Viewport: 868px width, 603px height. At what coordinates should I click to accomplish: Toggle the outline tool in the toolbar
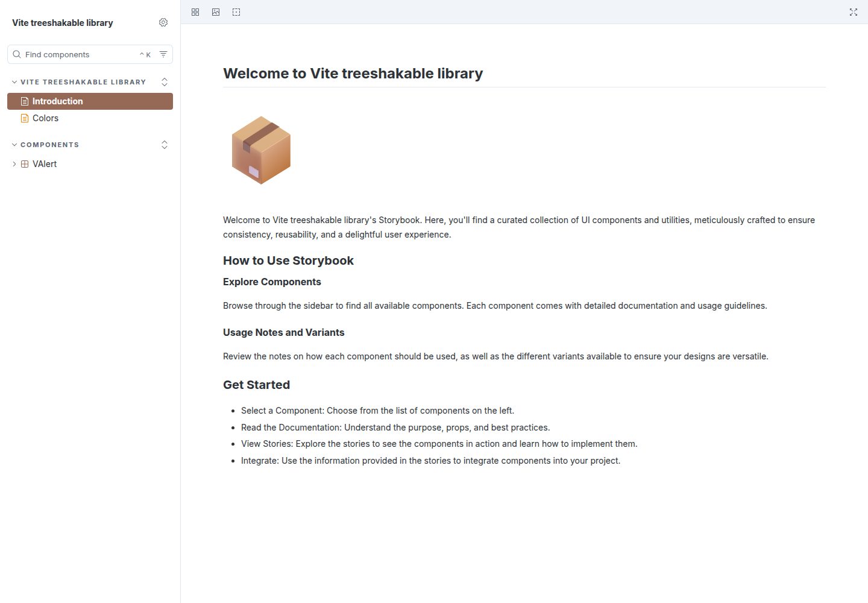[236, 12]
